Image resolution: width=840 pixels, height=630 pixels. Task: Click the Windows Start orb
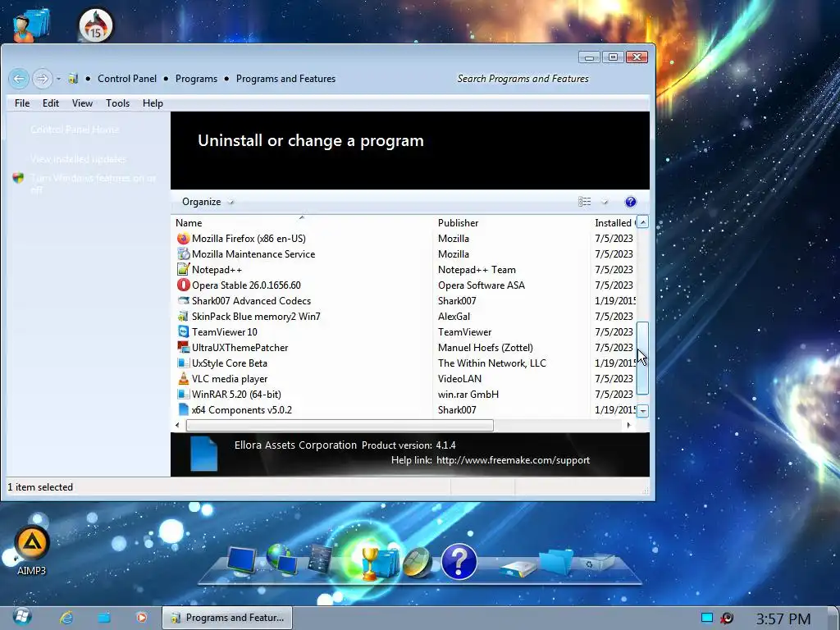22,617
